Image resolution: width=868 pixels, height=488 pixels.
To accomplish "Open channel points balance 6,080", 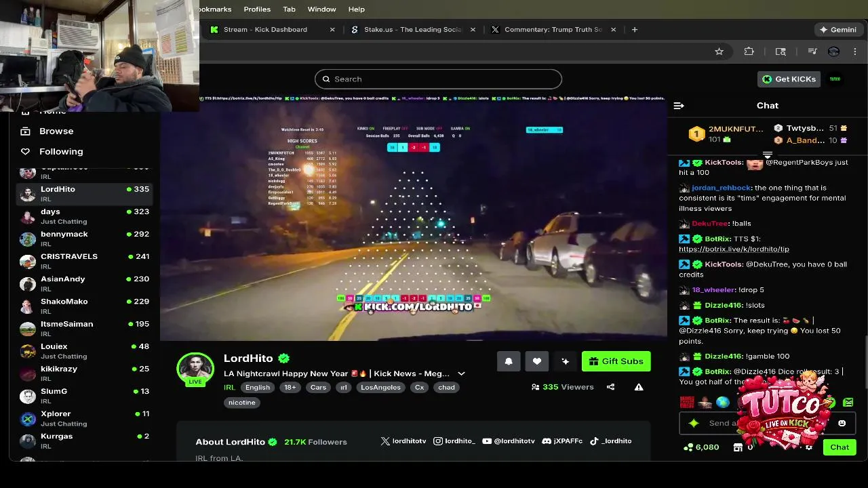I will pyautogui.click(x=702, y=447).
